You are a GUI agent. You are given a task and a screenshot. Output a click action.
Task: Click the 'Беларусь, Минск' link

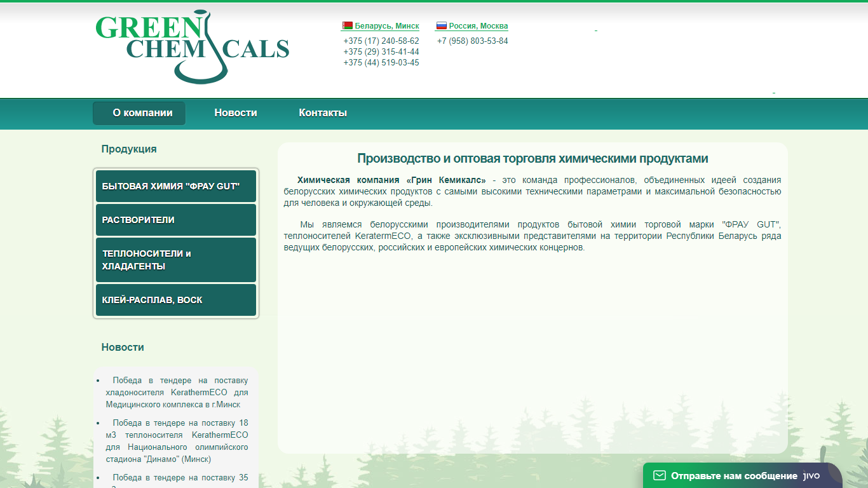pos(387,26)
